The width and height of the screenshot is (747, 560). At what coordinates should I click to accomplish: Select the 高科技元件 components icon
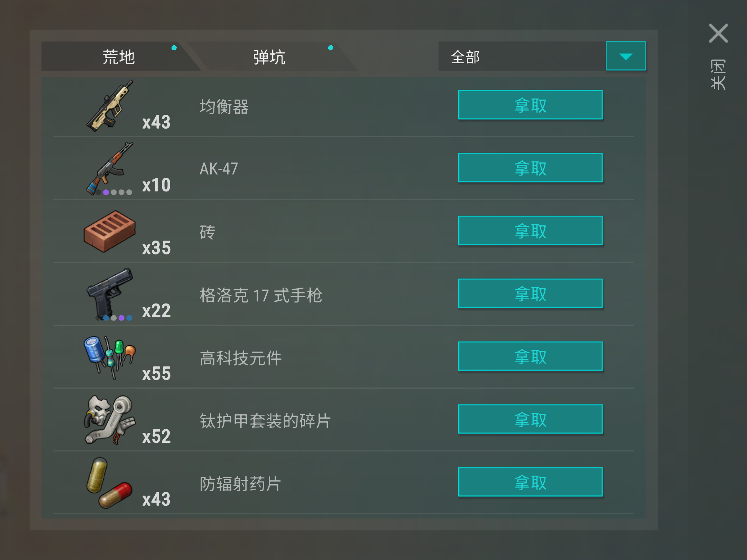[x=110, y=358]
